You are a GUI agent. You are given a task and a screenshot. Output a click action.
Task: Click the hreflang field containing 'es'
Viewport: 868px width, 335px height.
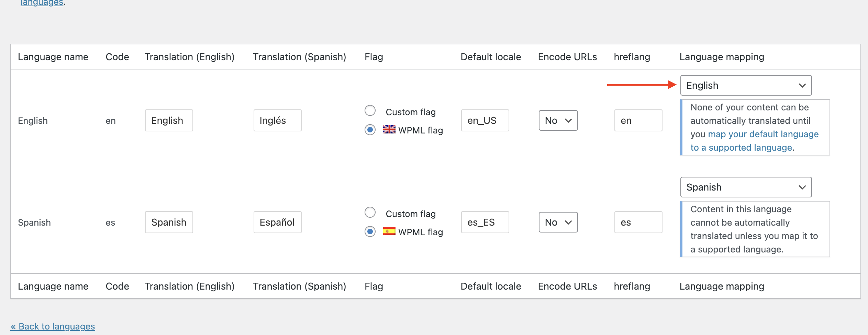[638, 222]
